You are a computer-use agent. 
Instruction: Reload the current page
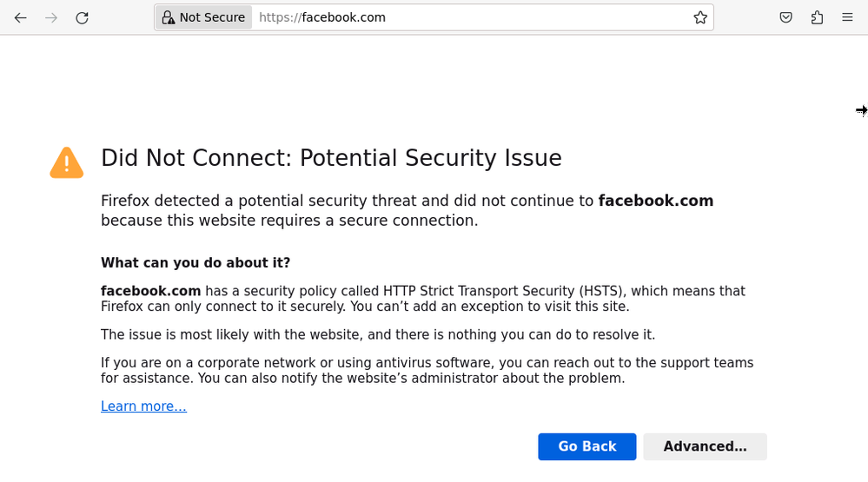click(82, 17)
